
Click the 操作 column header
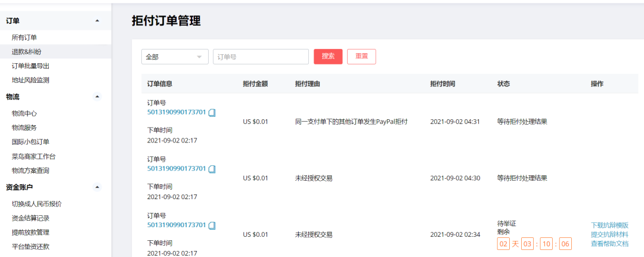click(597, 83)
